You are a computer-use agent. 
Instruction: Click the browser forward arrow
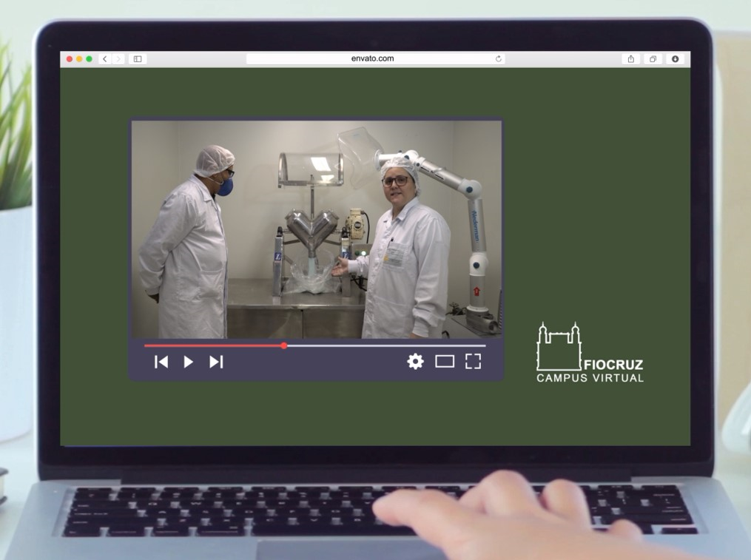pyautogui.click(x=117, y=59)
